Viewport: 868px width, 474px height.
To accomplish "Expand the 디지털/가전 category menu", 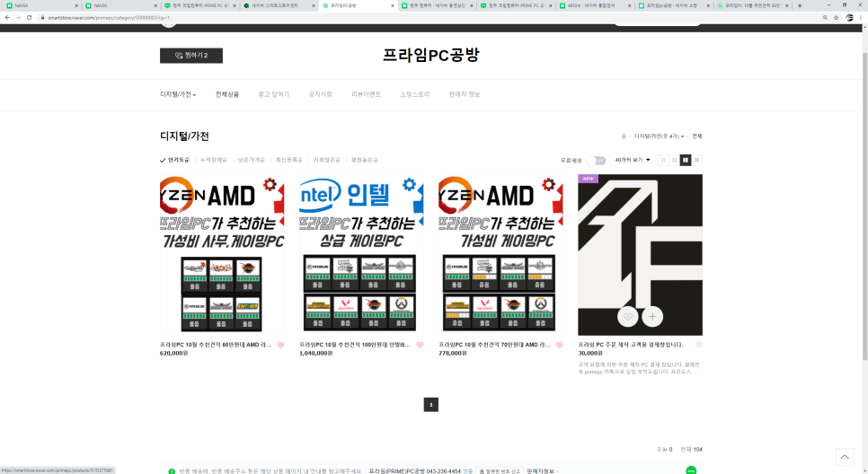I will [178, 94].
